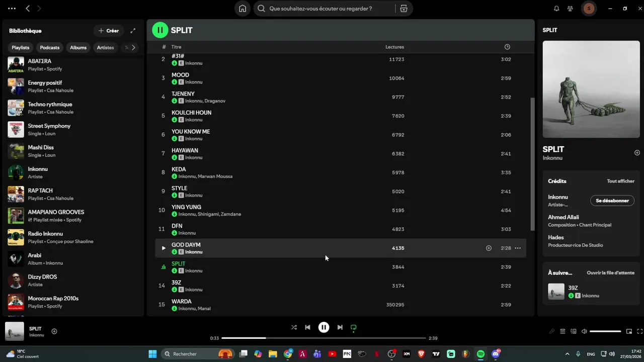This screenshot has width=644, height=362.
Task: Open the three-dot app menu
Action: 12,9
